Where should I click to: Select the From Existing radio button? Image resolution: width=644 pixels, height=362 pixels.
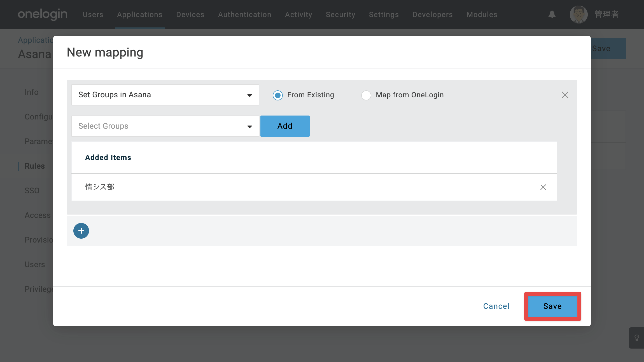point(278,95)
